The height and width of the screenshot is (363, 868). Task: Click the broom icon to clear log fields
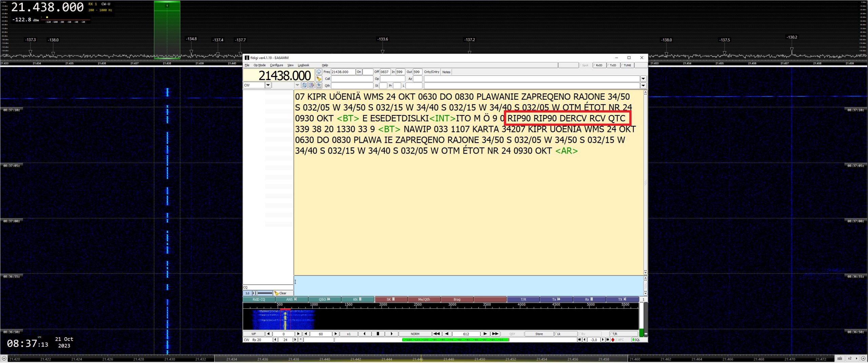(319, 79)
